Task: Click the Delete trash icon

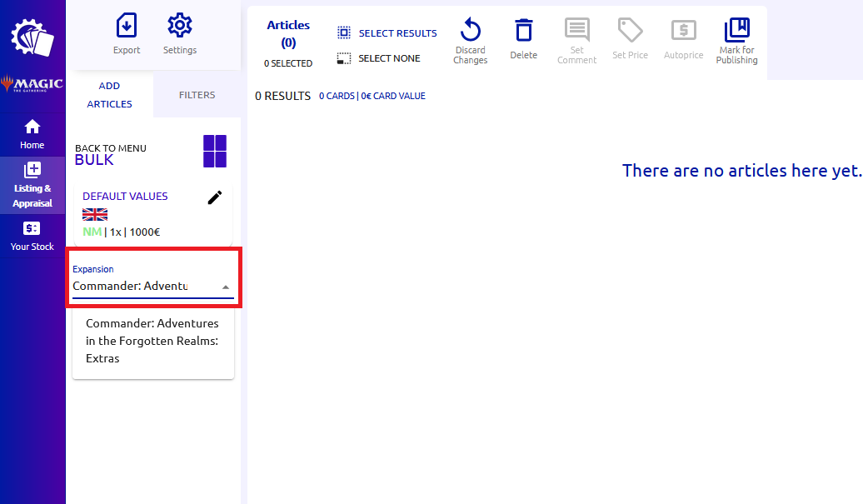Action: 523,30
